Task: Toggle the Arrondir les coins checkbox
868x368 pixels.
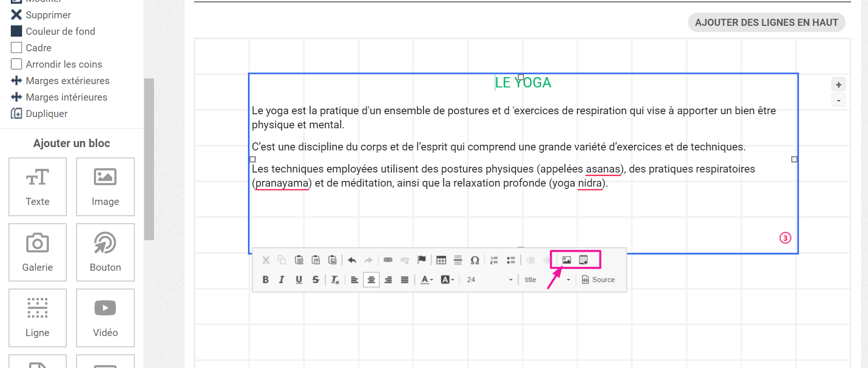Action: pyautogui.click(x=16, y=64)
